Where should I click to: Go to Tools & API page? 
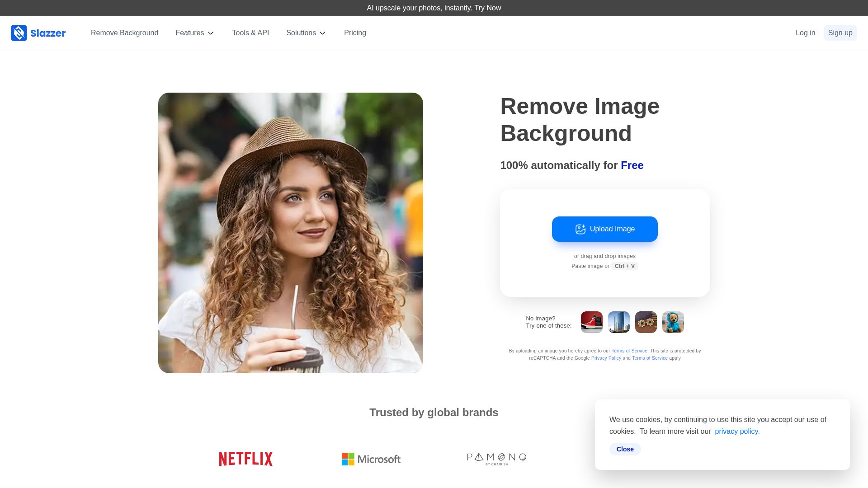pos(250,33)
